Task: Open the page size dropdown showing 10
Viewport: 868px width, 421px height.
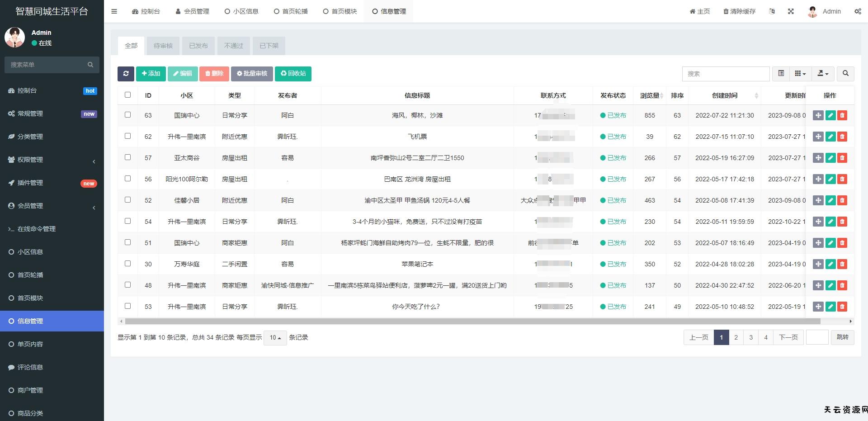Action: pyautogui.click(x=275, y=338)
